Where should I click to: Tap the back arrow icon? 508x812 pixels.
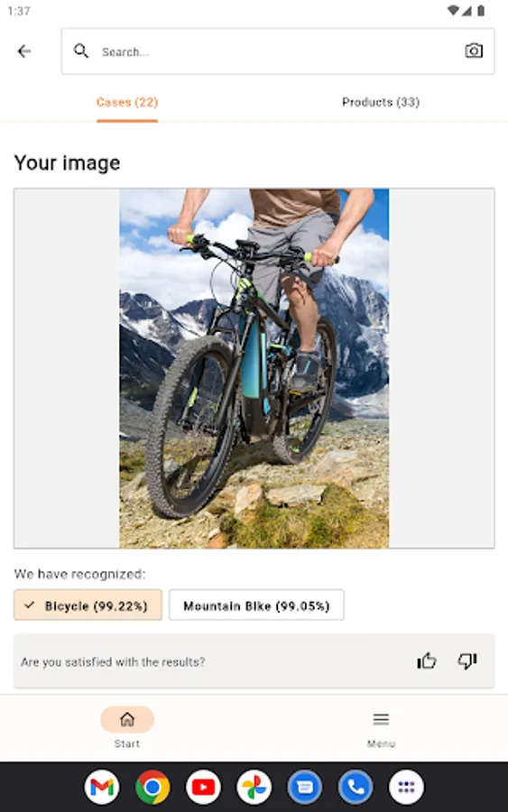23,51
